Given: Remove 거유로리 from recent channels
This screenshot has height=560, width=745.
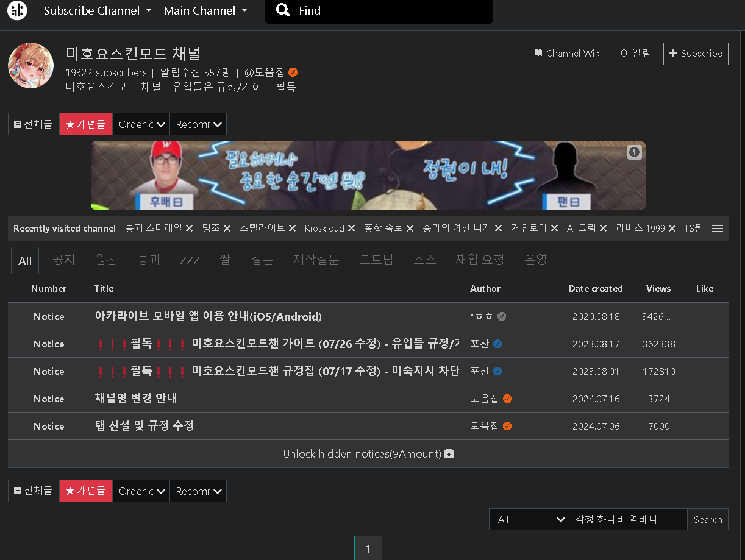Looking at the screenshot, I should (x=554, y=229).
